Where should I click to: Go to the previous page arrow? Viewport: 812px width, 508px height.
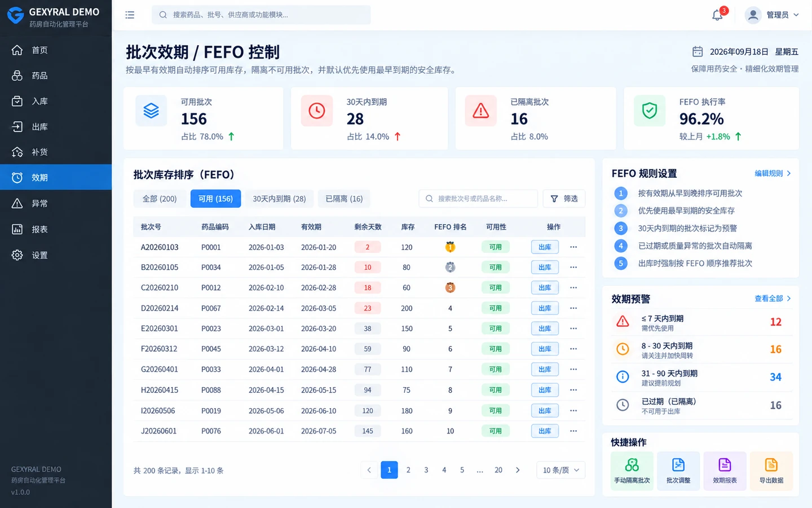[369, 470]
